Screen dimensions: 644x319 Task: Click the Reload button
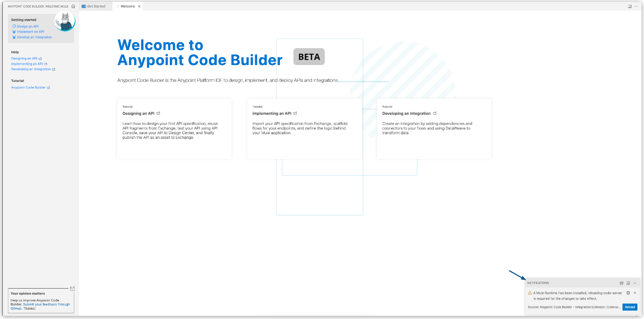coord(630,307)
